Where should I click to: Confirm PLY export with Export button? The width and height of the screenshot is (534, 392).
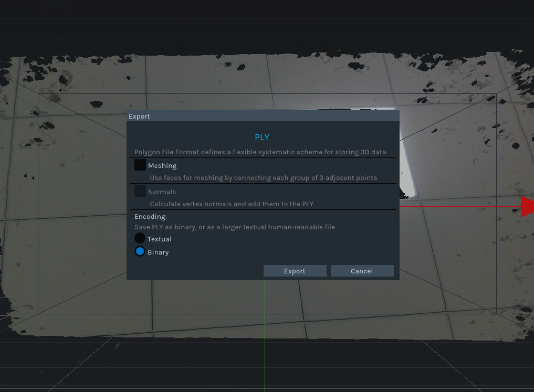(295, 271)
